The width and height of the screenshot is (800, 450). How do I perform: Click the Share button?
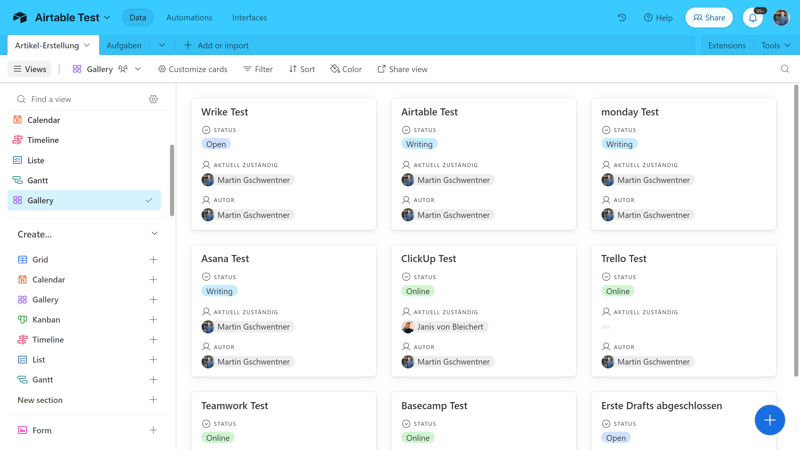[x=709, y=17]
